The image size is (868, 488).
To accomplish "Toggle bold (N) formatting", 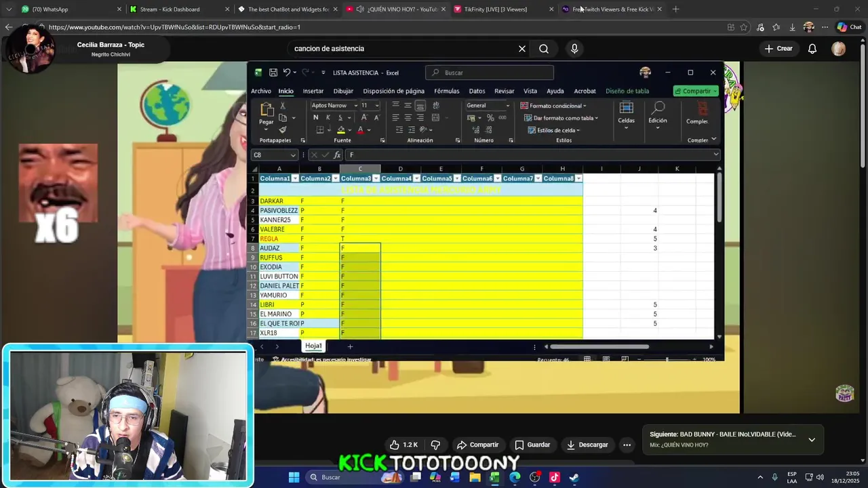I will pos(315,117).
